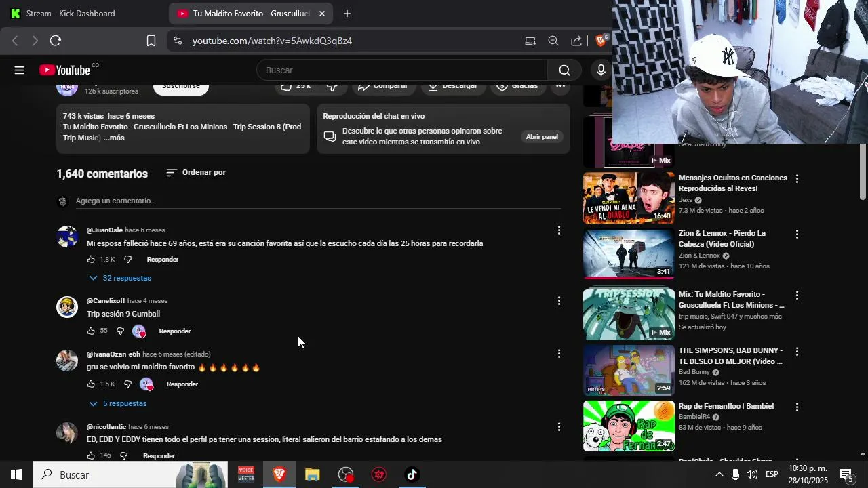Like the Trip sesión 9 Gumball comment
The width and height of the screenshot is (868, 488).
click(91, 331)
